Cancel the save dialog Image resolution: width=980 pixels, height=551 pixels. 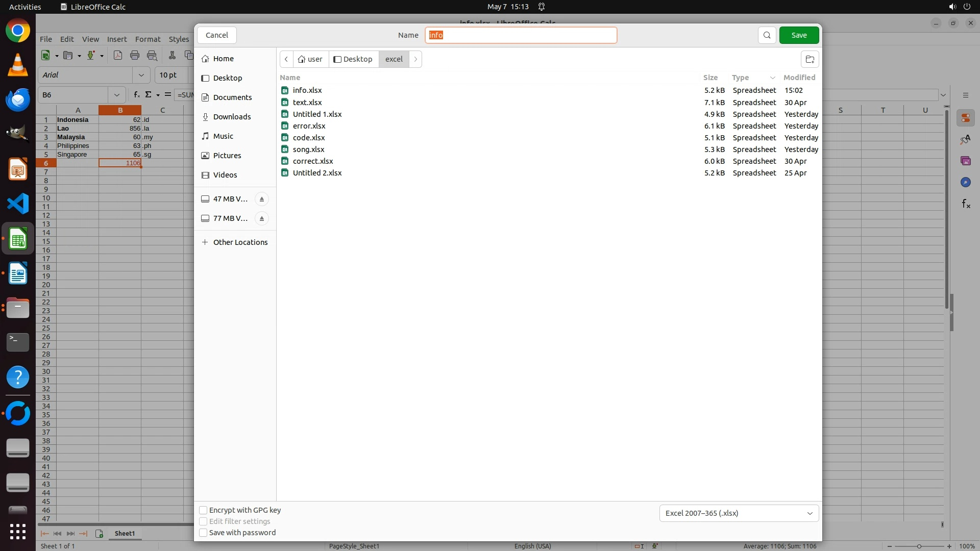[217, 35]
